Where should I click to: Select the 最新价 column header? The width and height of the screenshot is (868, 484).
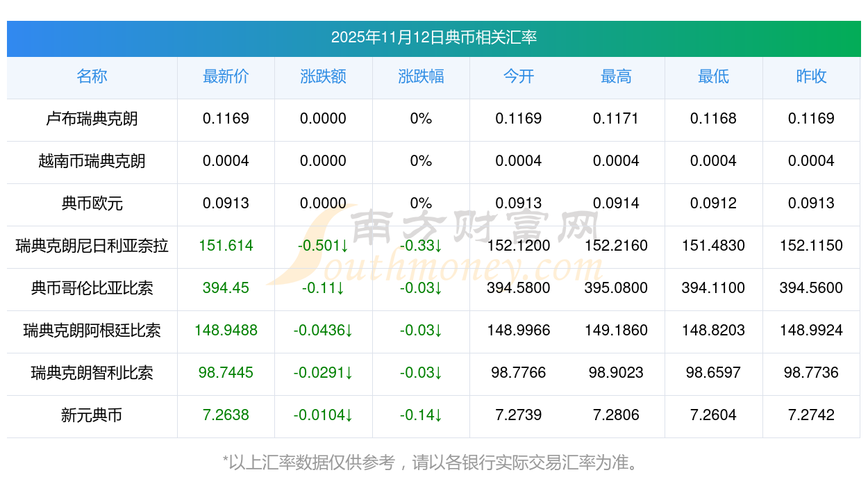click(226, 76)
